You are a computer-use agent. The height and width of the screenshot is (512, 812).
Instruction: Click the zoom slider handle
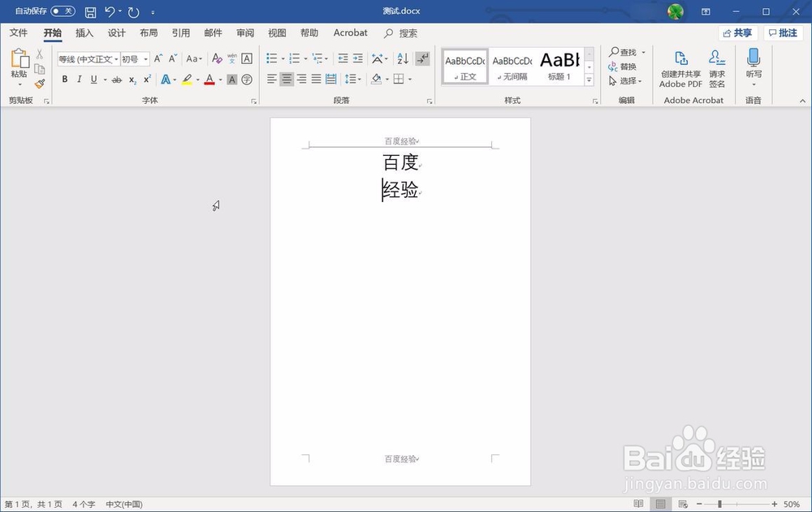[719, 504]
